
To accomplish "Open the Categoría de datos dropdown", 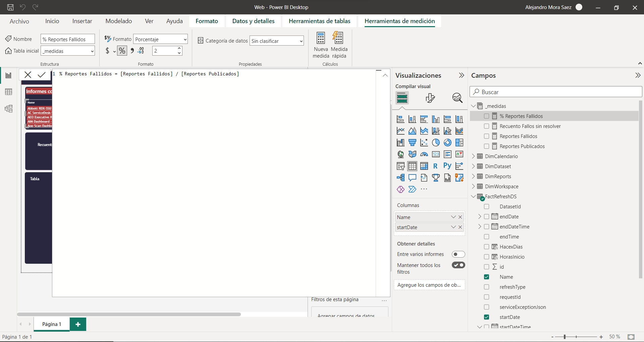I will pos(276,41).
